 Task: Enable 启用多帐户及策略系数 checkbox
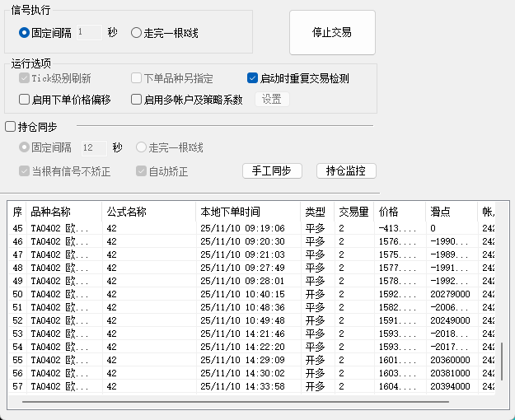[137, 100]
